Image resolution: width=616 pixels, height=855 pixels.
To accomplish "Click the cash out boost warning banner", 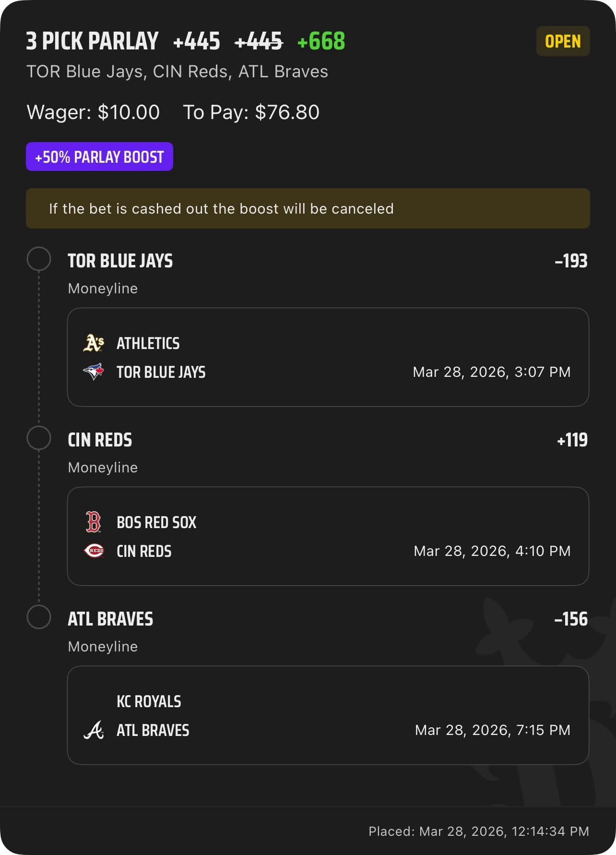I will tap(308, 209).
